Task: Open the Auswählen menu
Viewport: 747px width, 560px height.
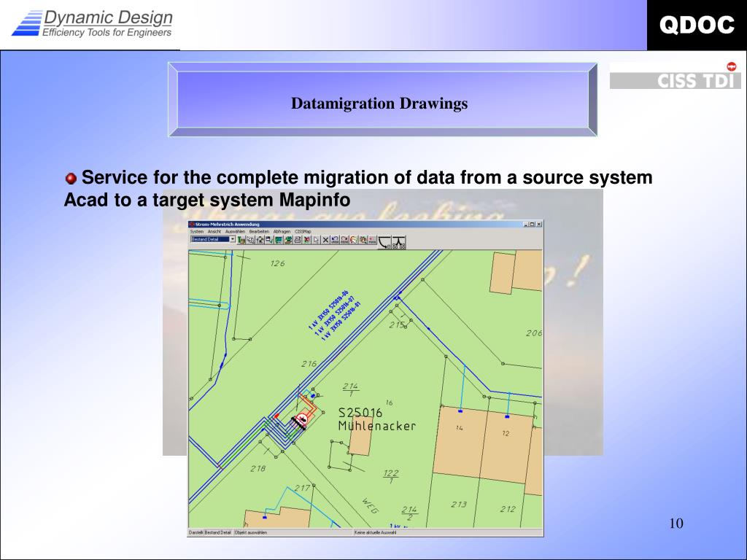Action: pos(236,232)
